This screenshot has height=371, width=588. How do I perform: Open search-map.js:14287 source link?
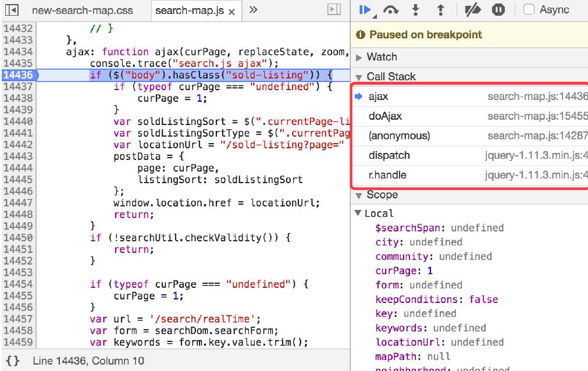pos(537,136)
